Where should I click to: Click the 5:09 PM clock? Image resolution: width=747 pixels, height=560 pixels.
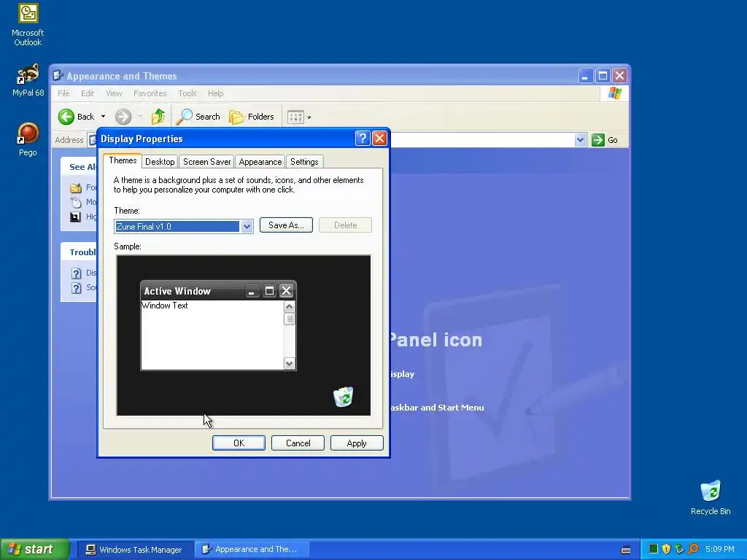click(720, 549)
